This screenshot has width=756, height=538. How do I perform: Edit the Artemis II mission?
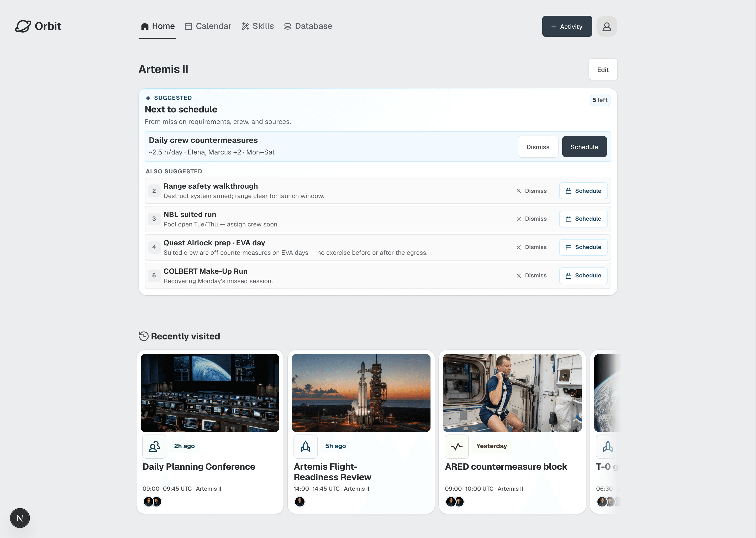click(x=602, y=70)
